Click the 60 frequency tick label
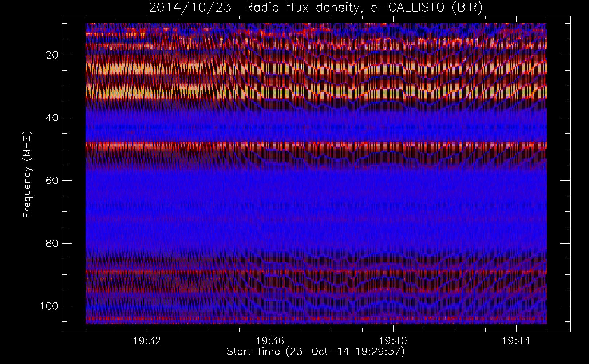The width and height of the screenshot is (589, 364). click(x=52, y=181)
